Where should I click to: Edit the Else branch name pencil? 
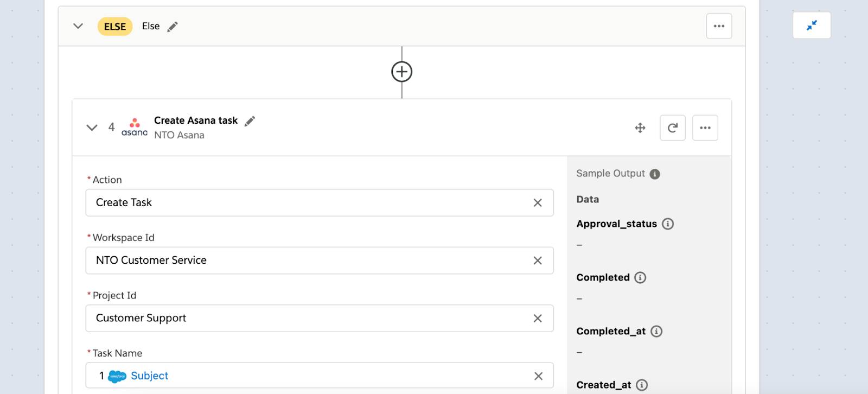[x=173, y=27]
